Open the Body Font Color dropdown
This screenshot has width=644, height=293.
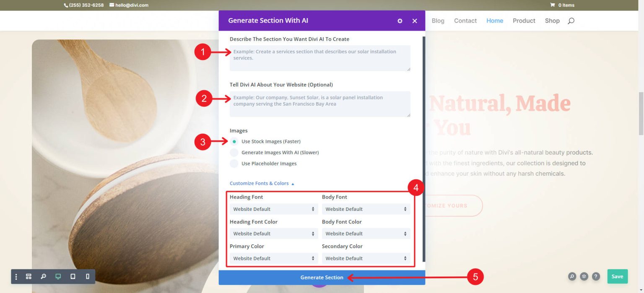point(366,233)
